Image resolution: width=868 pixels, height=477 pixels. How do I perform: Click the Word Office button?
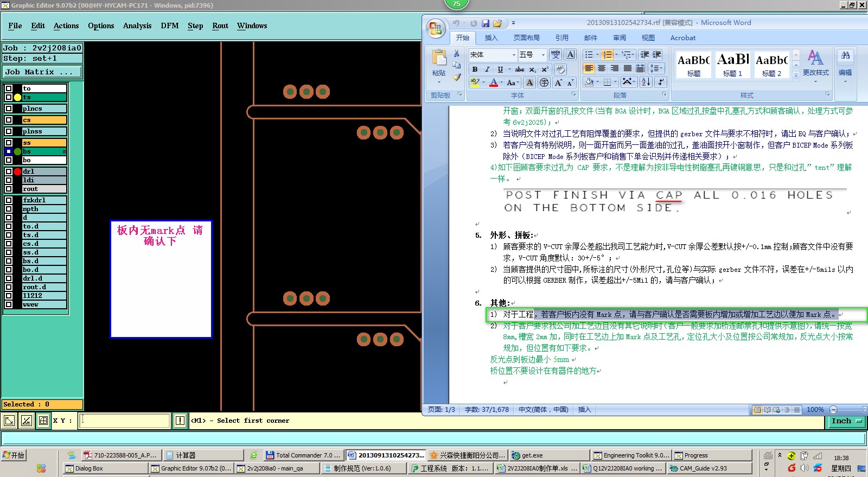[x=435, y=28]
